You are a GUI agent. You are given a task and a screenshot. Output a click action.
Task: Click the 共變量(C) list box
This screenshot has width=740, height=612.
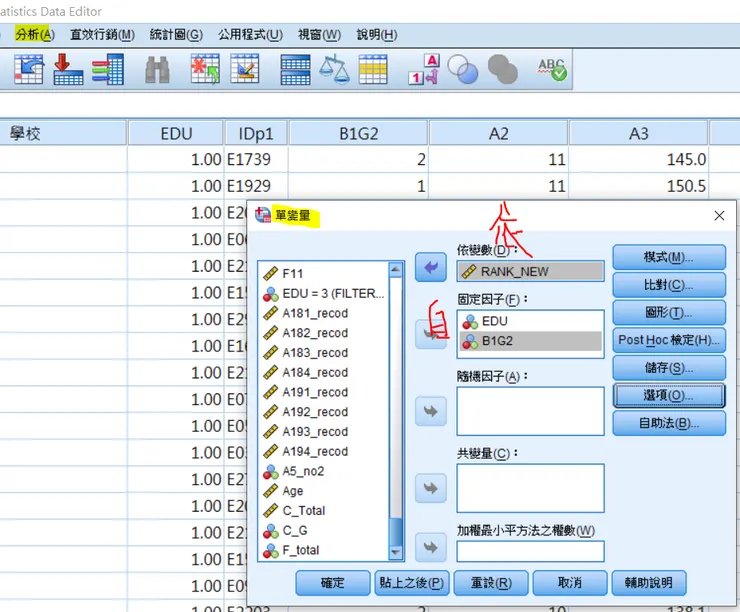pyautogui.click(x=530, y=488)
